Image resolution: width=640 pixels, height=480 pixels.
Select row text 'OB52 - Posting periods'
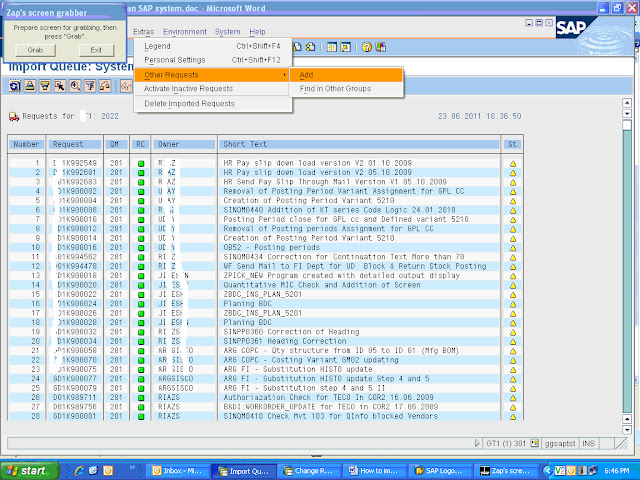tap(271, 248)
